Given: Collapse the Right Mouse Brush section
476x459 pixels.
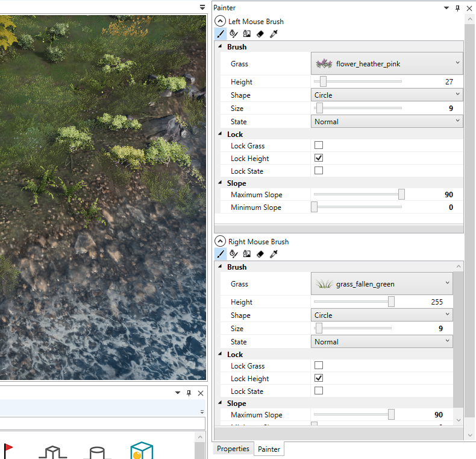Looking at the screenshot, I should (x=220, y=241).
